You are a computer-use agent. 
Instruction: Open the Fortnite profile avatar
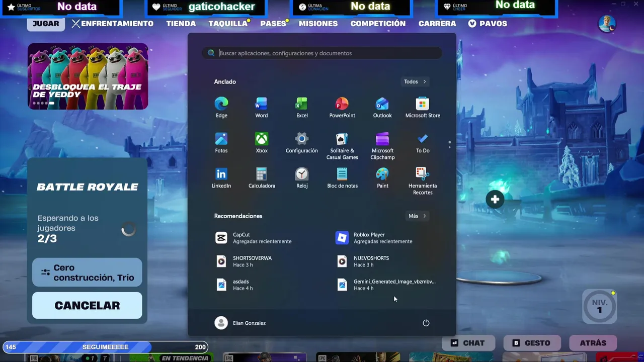pos(607,24)
